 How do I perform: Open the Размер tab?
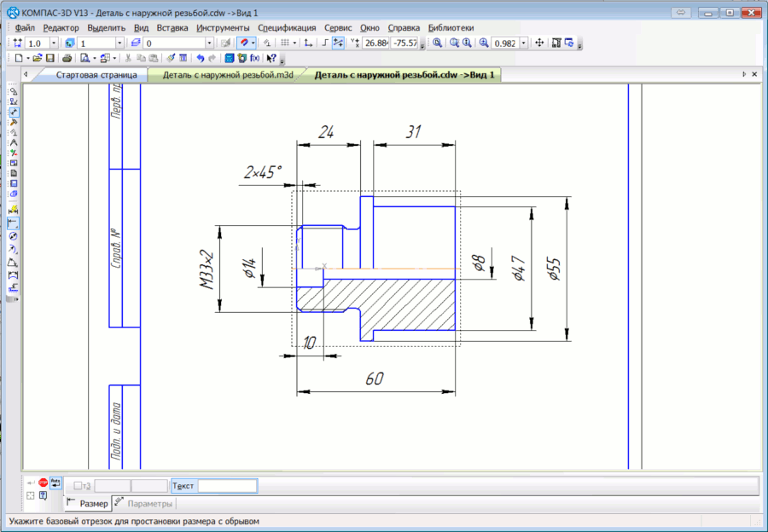(x=88, y=503)
